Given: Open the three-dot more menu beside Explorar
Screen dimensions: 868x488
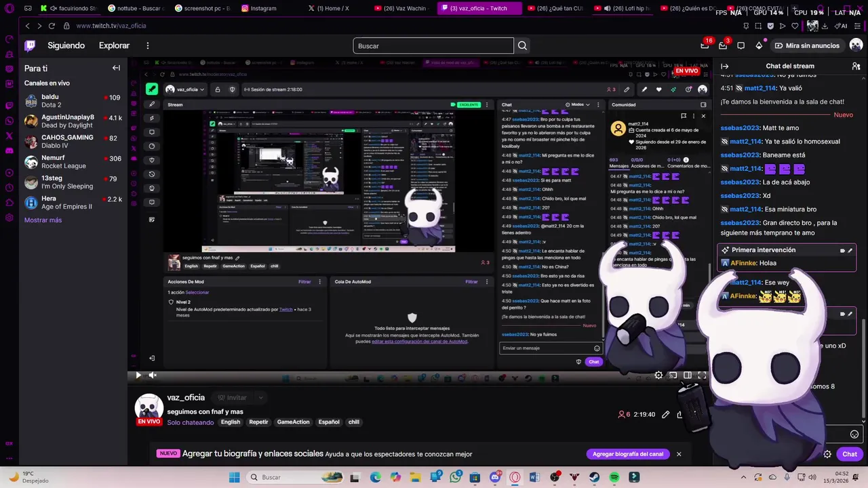Looking at the screenshot, I should [x=147, y=45].
